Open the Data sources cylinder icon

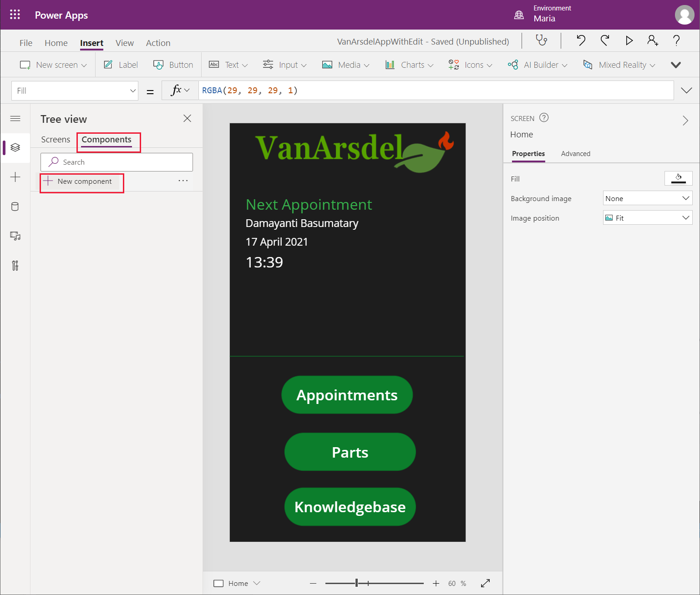click(15, 207)
